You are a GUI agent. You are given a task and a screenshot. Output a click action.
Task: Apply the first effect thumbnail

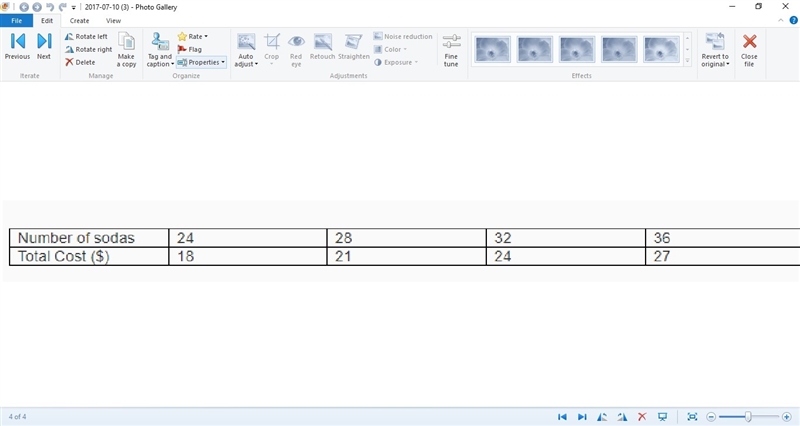[492, 49]
